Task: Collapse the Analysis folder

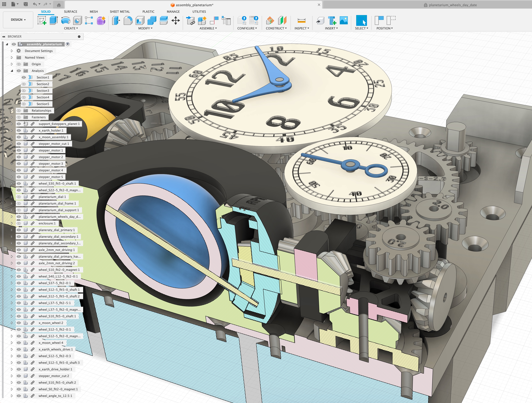Action: [12, 71]
